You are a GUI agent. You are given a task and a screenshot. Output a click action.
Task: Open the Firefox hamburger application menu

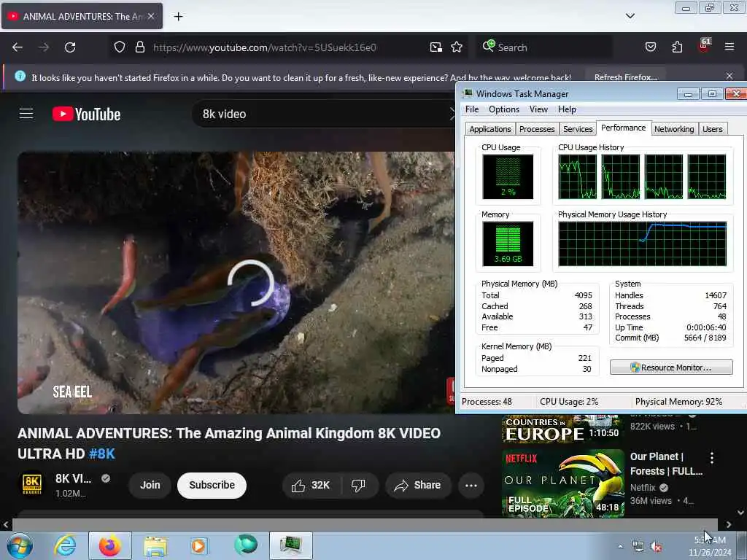click(729, 47)
